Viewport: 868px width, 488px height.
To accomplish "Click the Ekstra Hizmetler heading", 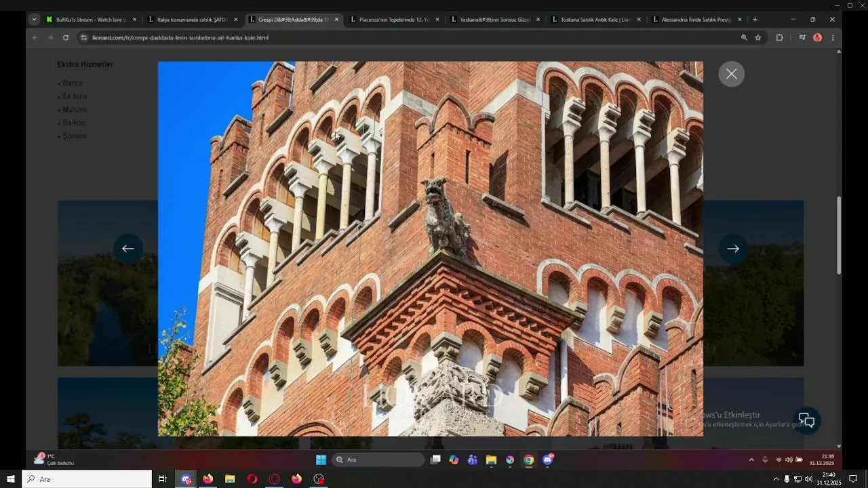I will tap(85, 64).
